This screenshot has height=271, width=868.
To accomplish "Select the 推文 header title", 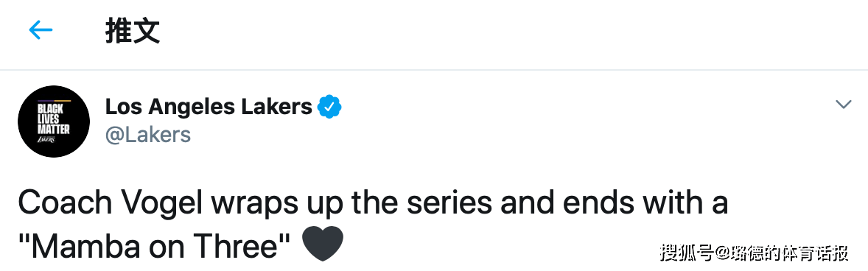I will tap(133, 30).
